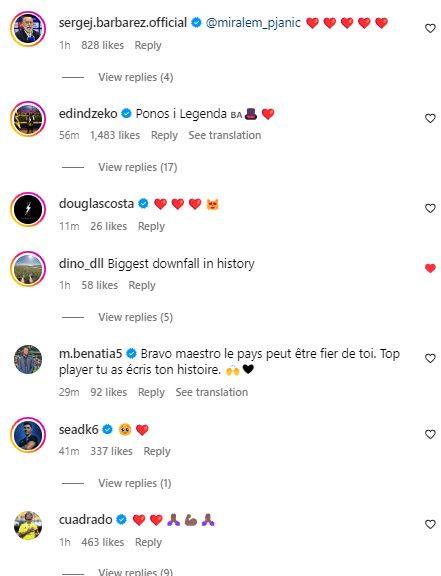441x576 pixels.
Task: Like edindzeko's comment using heart icon
Action: [430, 118]
